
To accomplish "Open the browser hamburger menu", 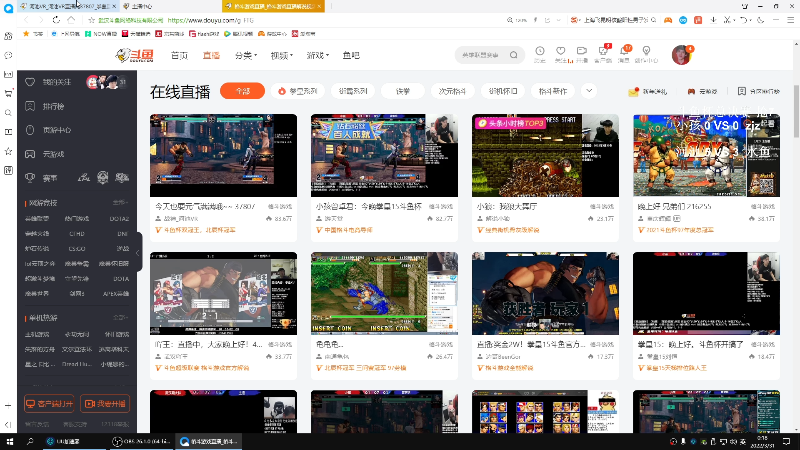I will [791, 20].
